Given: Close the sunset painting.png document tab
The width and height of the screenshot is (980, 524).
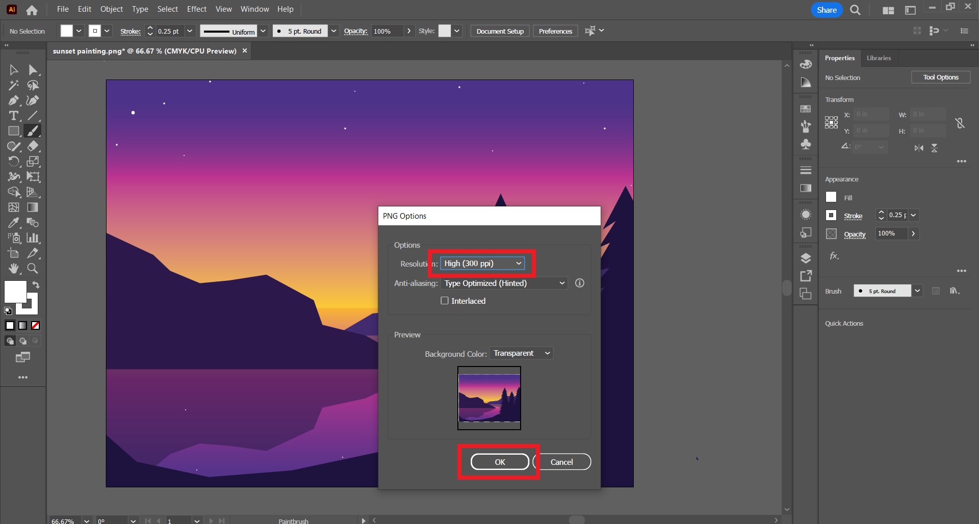Looking at the screenshot, I should (x=245, y=51).
